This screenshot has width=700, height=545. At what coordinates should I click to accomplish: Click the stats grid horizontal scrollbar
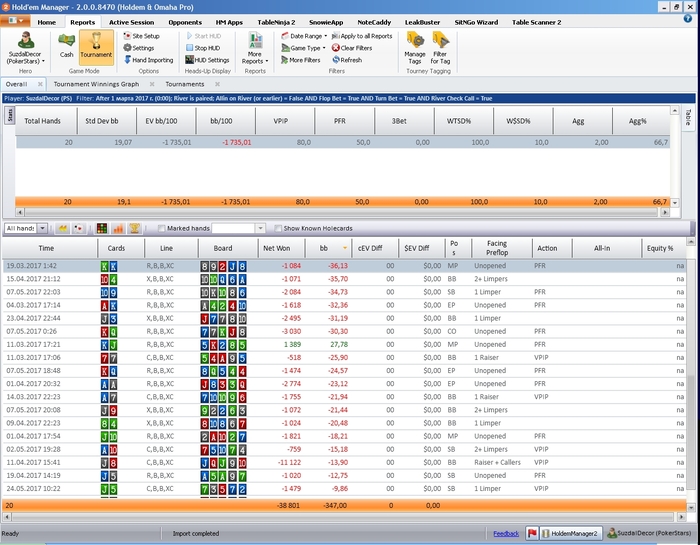pos(340,212)
